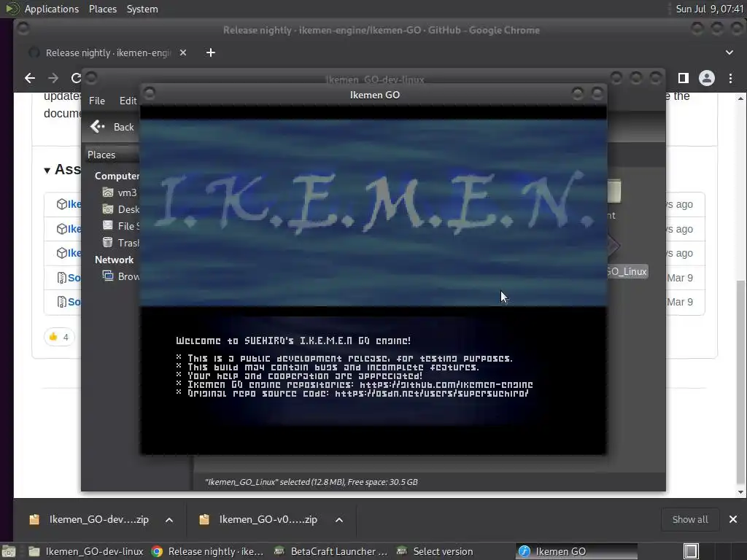The height and width of the screenshot is (560, 747).
Task: Go forward in Chrome history
Action: coord(53,77)
